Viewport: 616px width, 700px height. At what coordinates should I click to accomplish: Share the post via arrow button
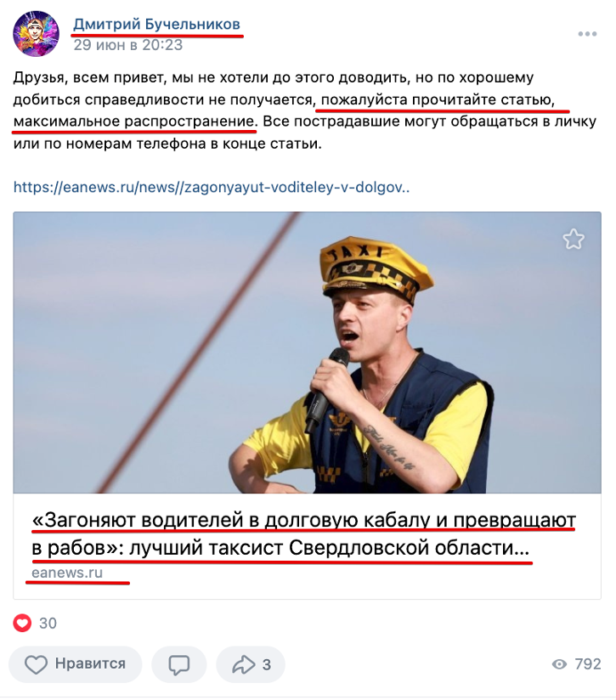251,663
